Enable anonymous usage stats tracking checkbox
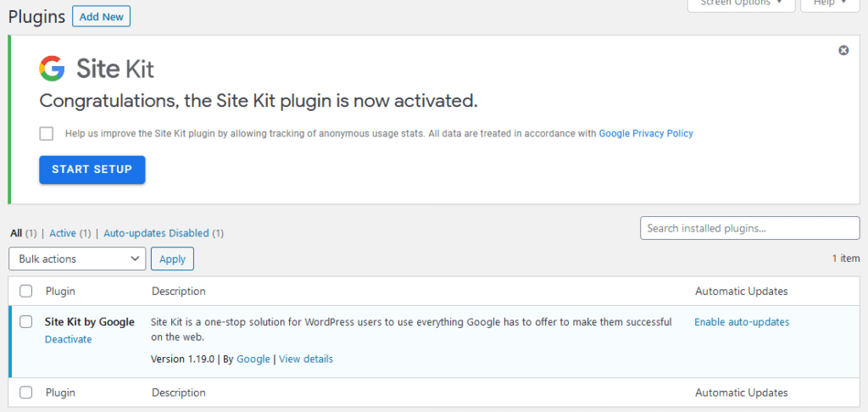Screen dimensions: 868x412 click(47, 133)
